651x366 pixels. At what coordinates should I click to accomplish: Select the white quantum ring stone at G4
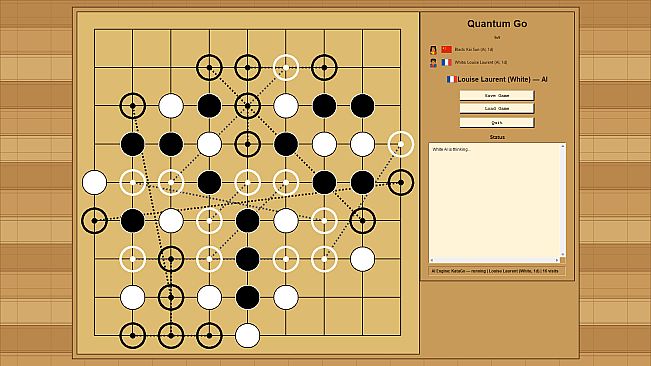[x=324, y=221]
